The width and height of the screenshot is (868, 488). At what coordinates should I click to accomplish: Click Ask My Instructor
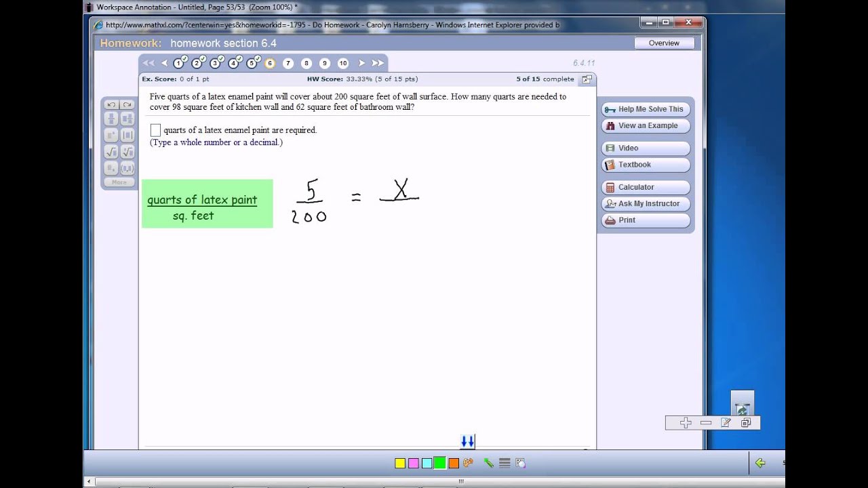coord(646,203)
